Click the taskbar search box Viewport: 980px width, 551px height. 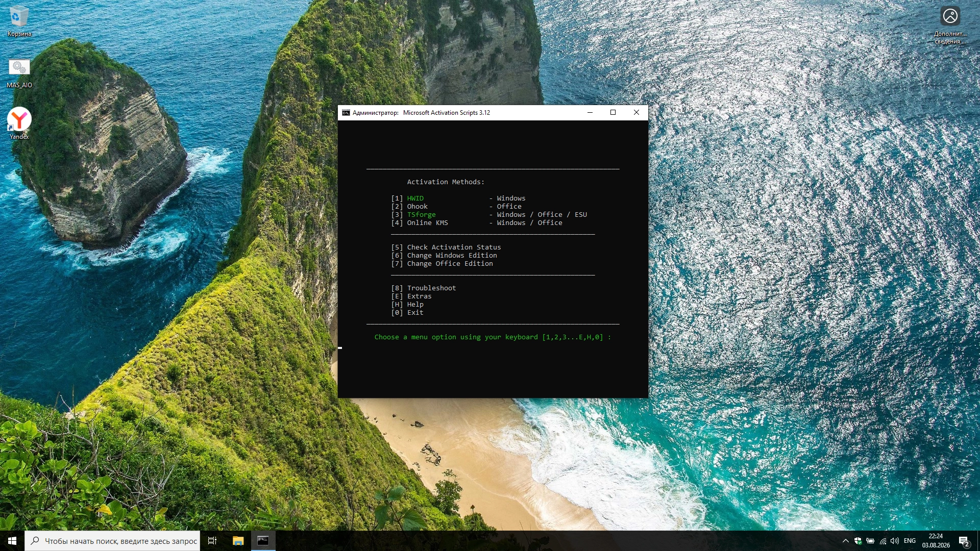(112, 541)
